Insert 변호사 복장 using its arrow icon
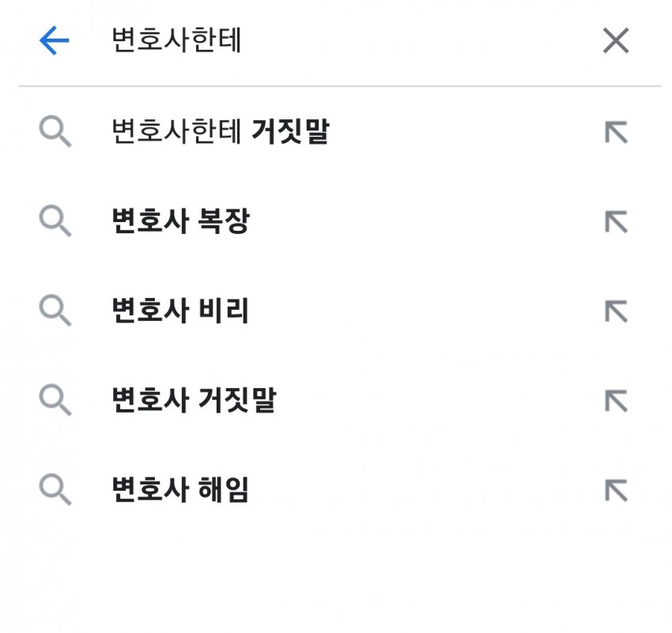The width and height of the screenshot is (672, 633). point(615,222)
